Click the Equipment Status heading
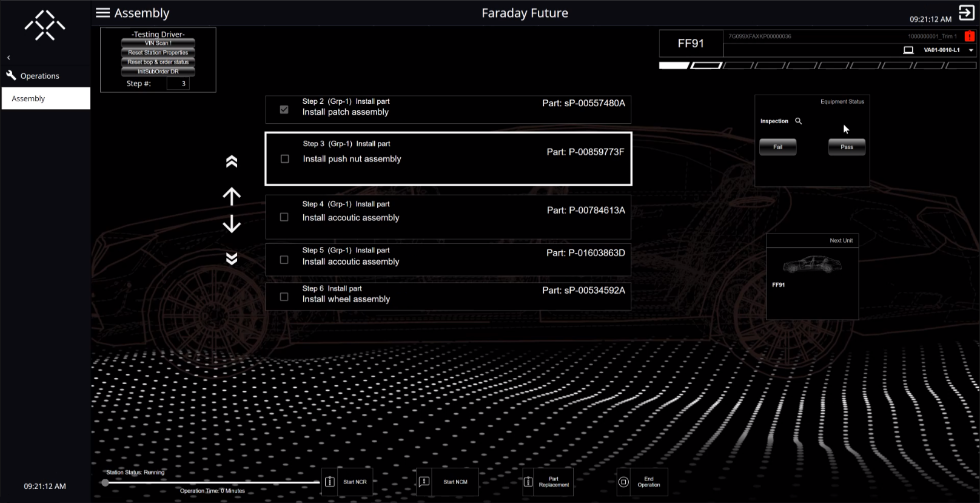This screenshot has height=503, width=980. click(x=842, y=101)
